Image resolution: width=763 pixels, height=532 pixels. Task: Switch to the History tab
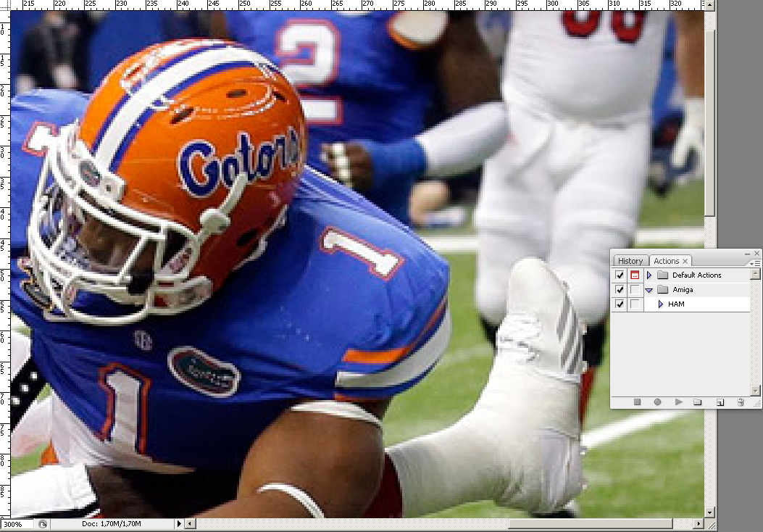(630, 261)
